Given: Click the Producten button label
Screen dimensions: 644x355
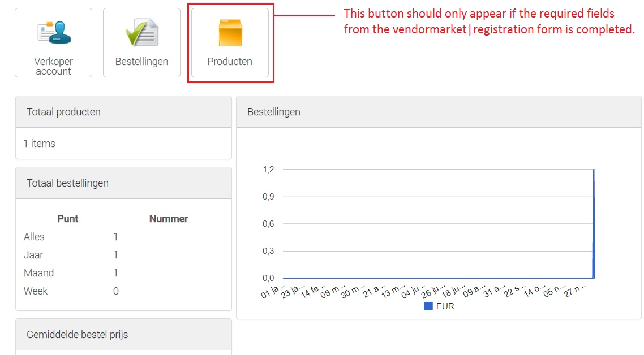Looking at the screenshot, I should pos(230,62).
